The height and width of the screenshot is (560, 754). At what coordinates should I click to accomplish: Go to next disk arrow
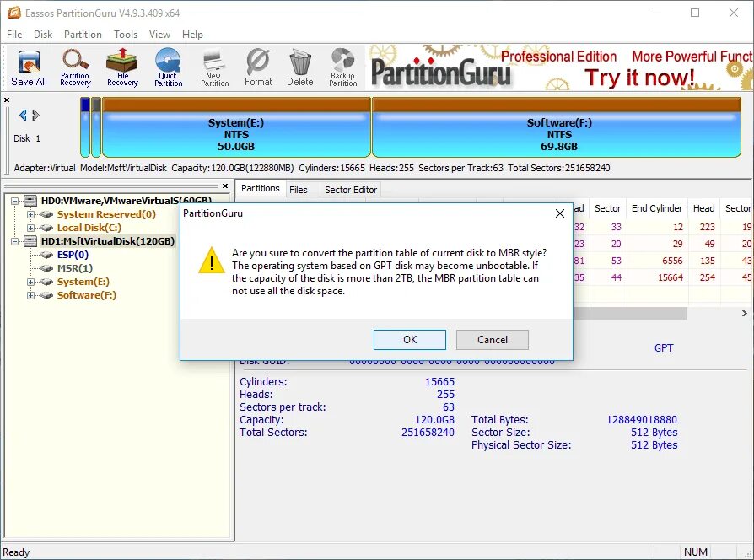coord(35,115)
